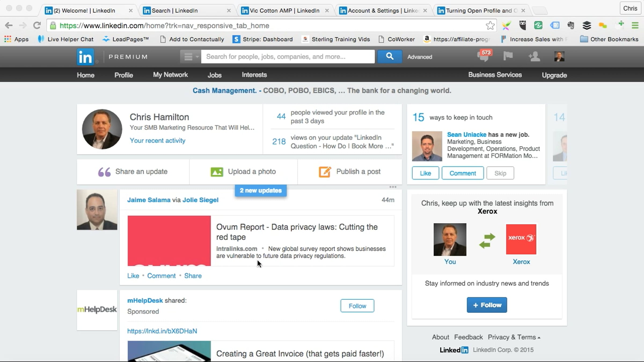Open My Network in the navigation bar
Image resolution: width=644 pixels, height=362 pixels.
[170, 75]
